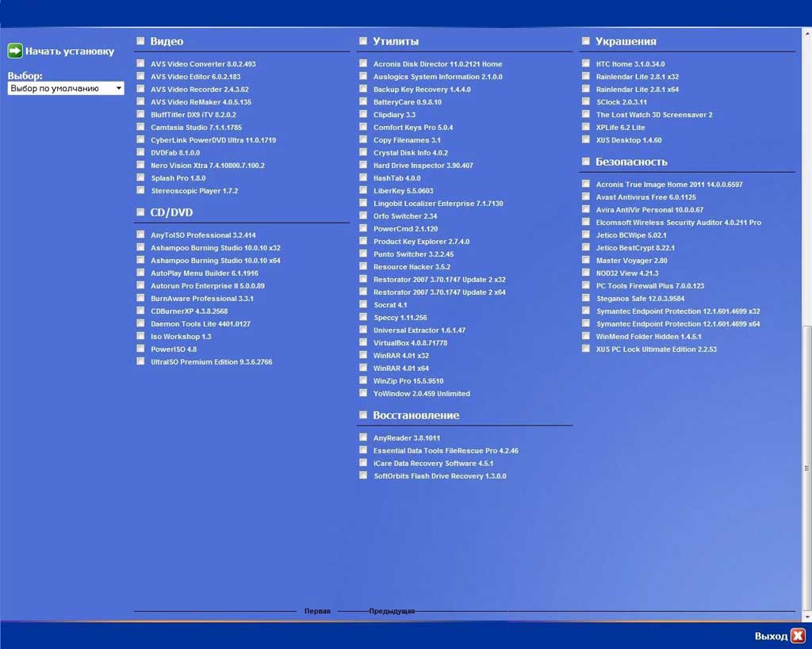
Task: Tick the CD/DVD category checkbox
Action: point(140,212)
